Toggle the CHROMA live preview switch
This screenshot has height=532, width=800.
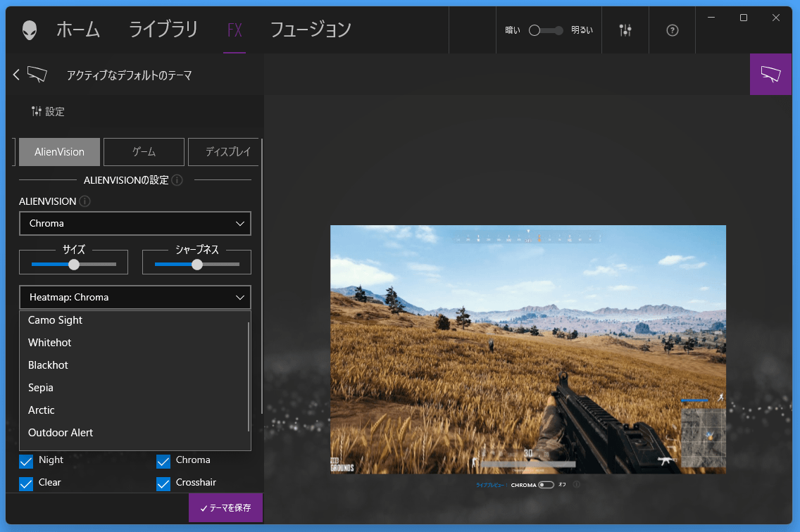(546, 485)
